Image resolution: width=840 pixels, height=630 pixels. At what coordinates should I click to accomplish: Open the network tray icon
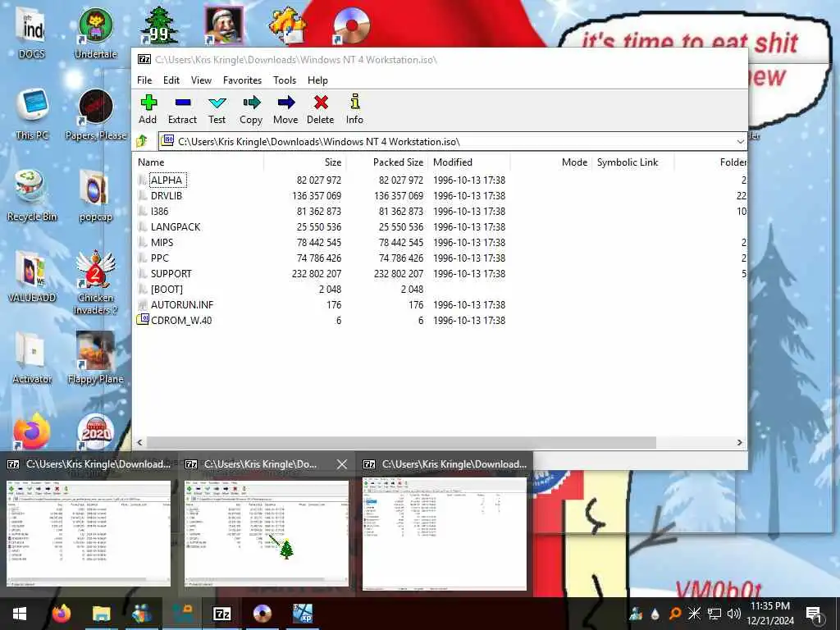[x=714, y=614]
